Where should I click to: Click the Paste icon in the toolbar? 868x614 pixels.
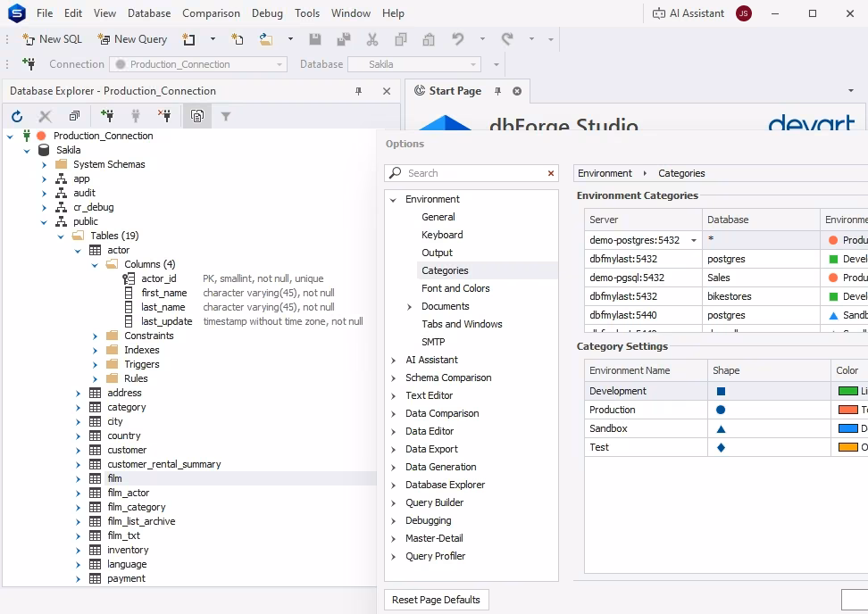tap(429, 39)
